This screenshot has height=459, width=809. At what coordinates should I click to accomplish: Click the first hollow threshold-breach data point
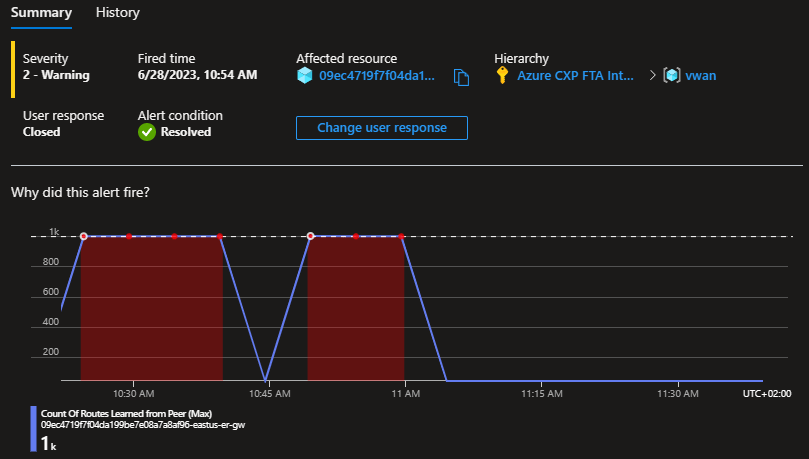click(83, 236)
